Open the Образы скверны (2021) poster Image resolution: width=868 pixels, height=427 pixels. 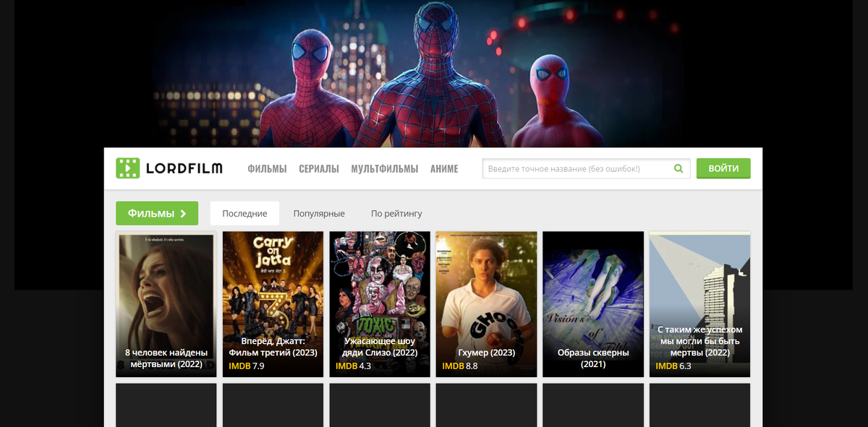pyautogui.click(x=593, y=304)
